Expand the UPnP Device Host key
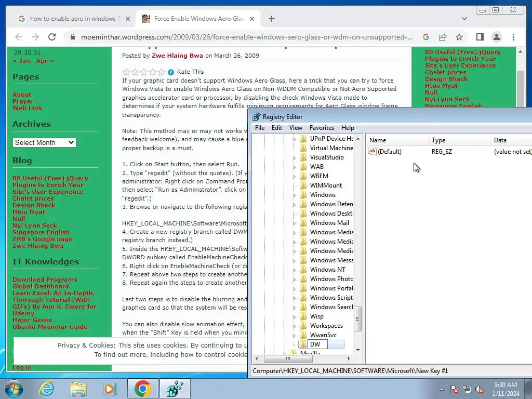Viewport: 532px width, 399px height. pos(294,139)
